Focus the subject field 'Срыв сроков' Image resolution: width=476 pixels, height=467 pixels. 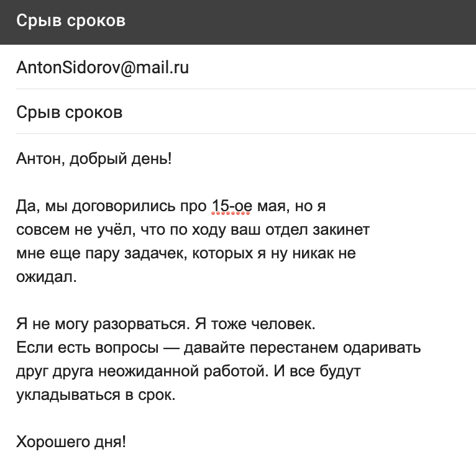coord(246,112)
